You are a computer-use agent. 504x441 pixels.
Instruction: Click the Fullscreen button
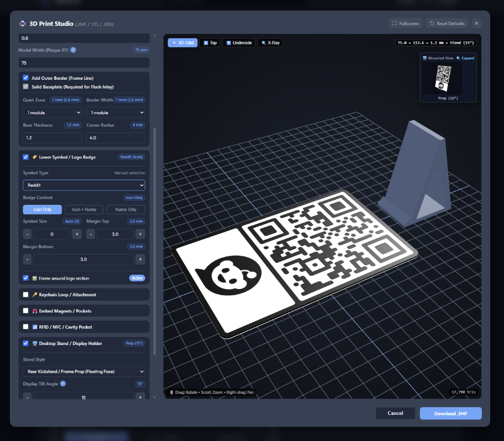406,24
